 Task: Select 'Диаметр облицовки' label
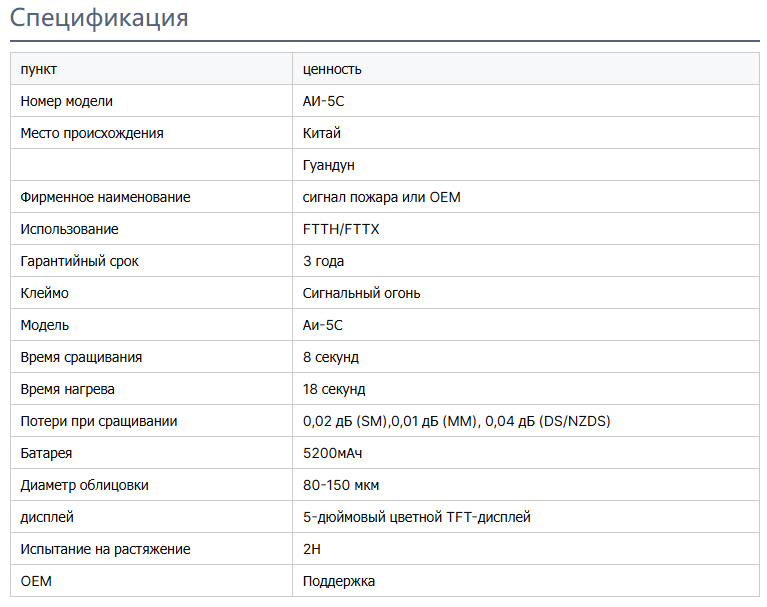tap(84, 485)
